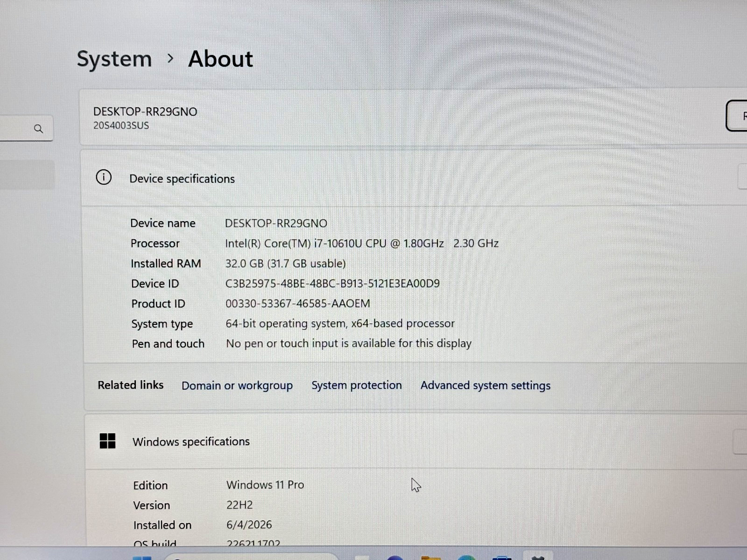Select the Device name value DESKTOP-RR29GNO

tap(276, 223)
